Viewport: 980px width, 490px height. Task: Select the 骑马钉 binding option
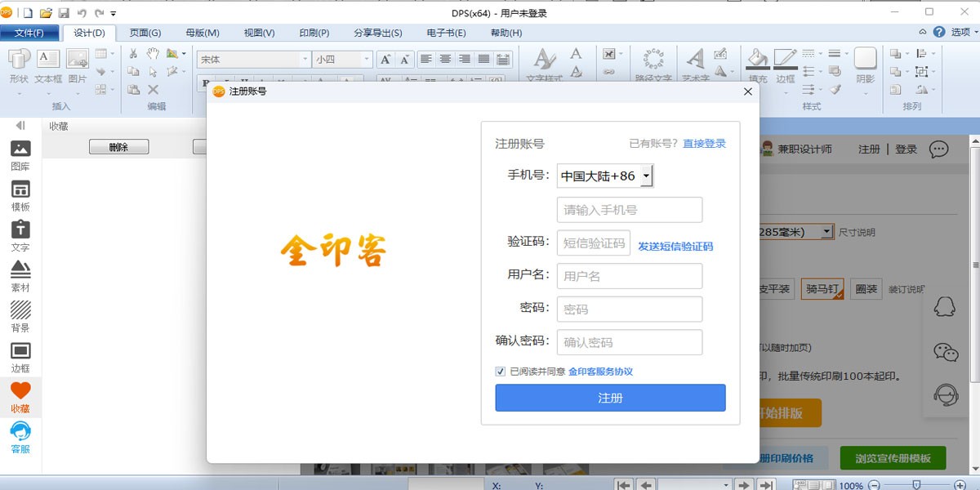822,289
